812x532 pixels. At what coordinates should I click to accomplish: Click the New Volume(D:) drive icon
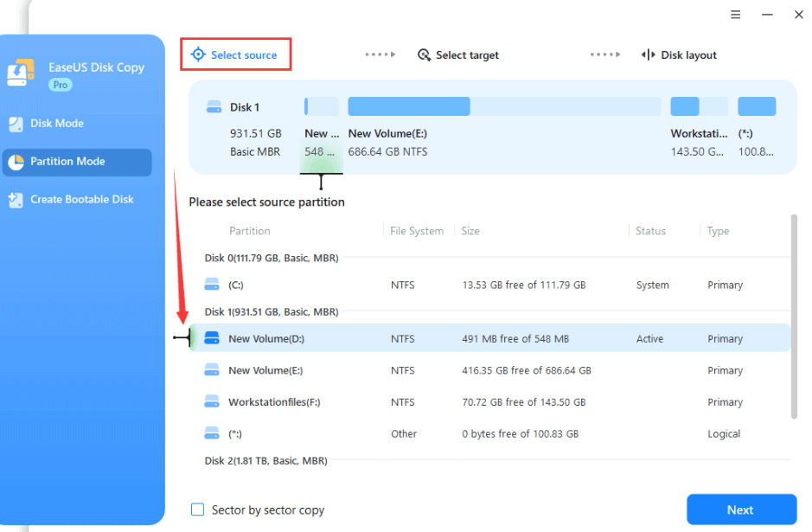(x=211, y=338)
